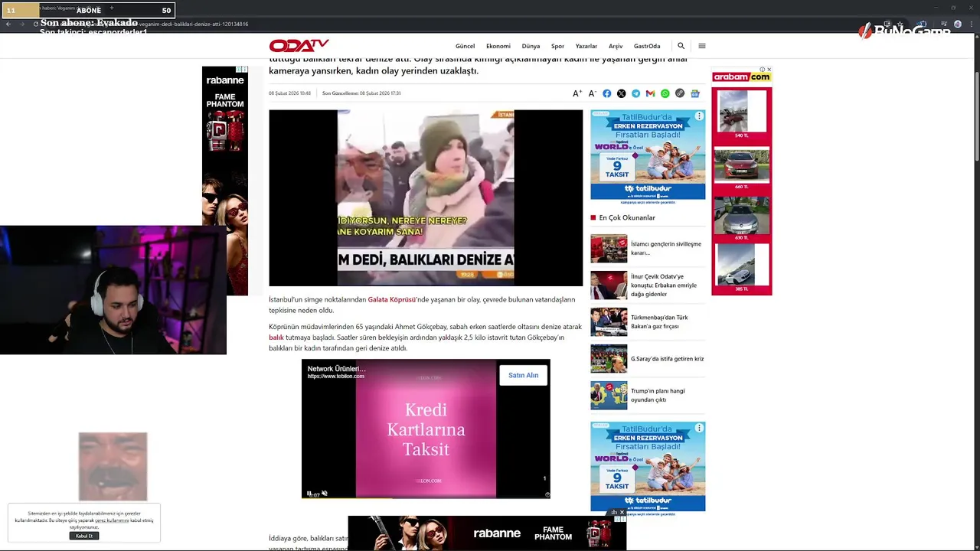Image resolution: width=980 pixels, height=551 pixels.
Task: Open the arabam.com logo in ad
Action: point(741,77)
